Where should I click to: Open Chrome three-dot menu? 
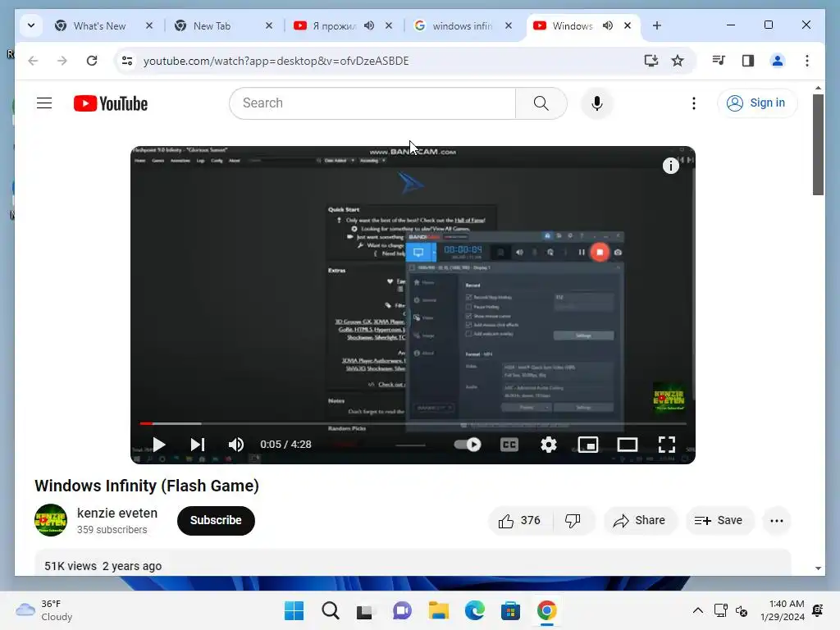click(x=807, y=61)
